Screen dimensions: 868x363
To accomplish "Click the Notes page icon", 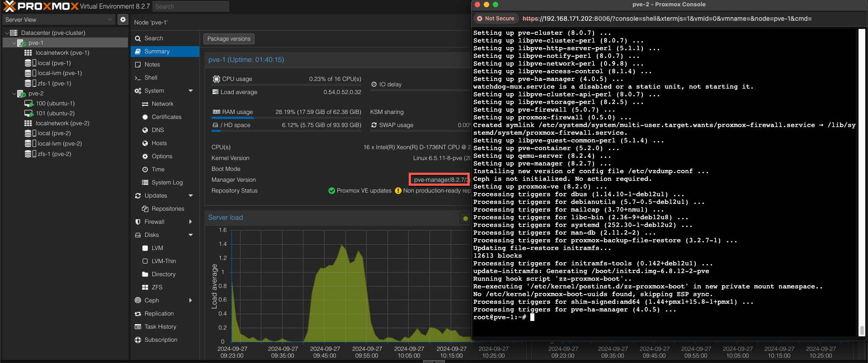I will tap(138, 65).
